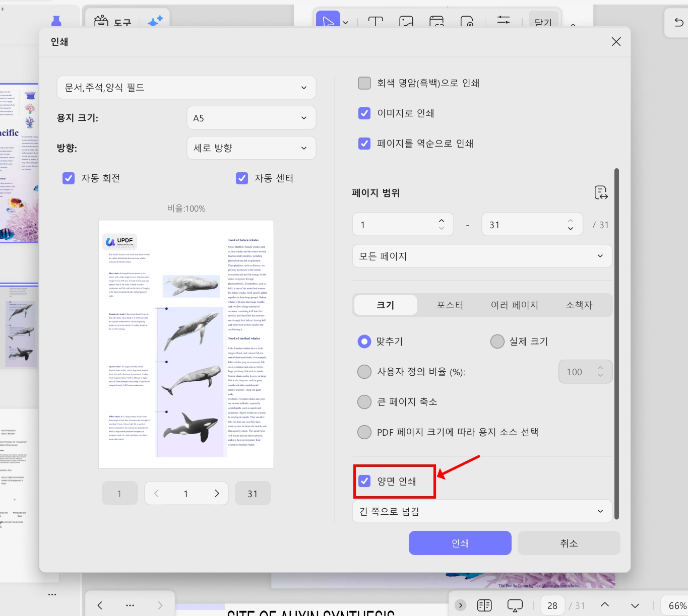The height and width of the screenshot is (616, 688).
Task: Open the annotation properties sliders icon
Action: (x=504, y=21)
